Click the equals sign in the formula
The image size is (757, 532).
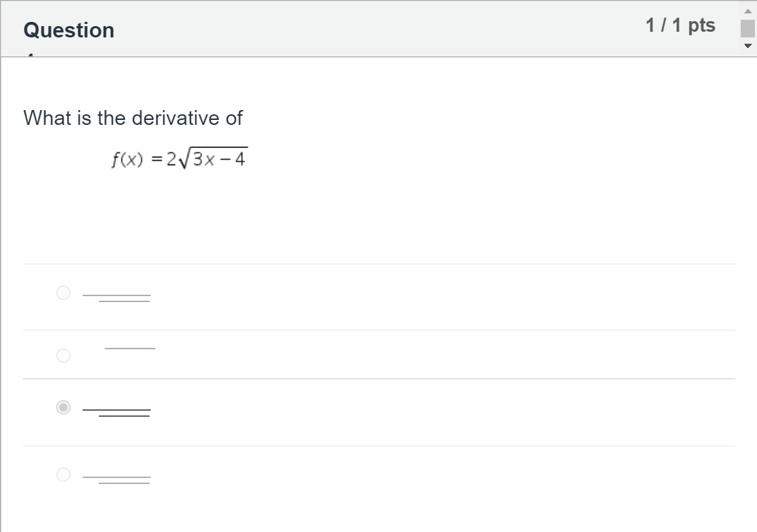[155, 160]
